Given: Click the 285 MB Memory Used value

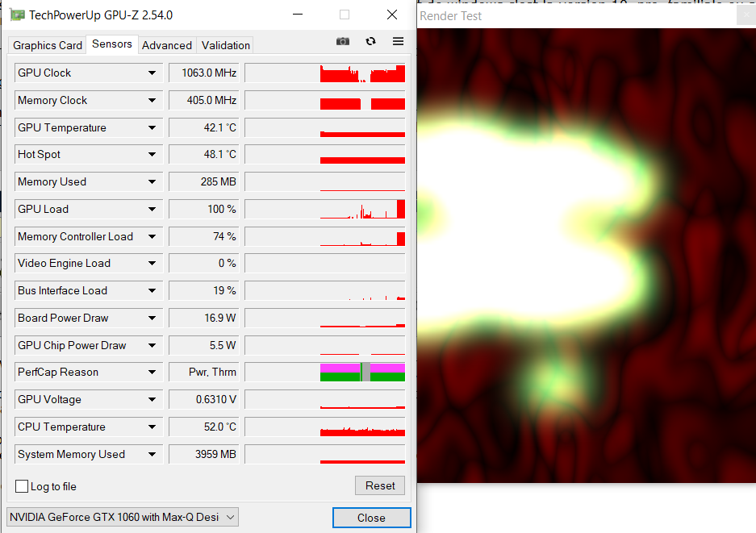Looking at the screenshot, I should pyautogui.click(x=204, y=181).
